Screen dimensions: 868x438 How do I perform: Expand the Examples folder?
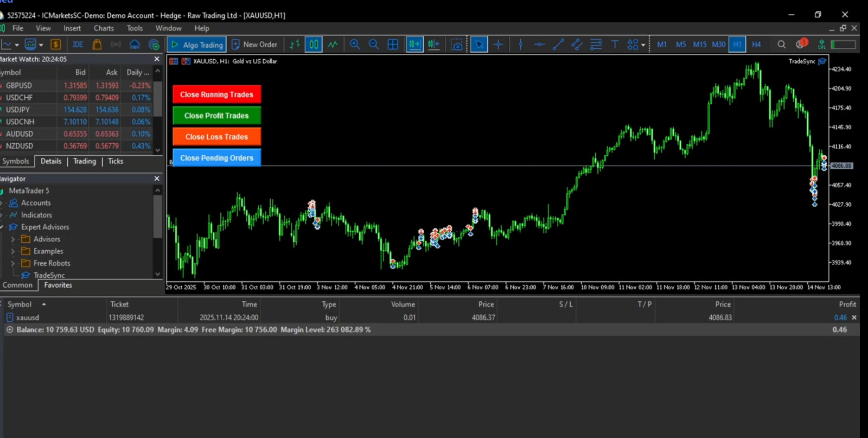[12, 251]
